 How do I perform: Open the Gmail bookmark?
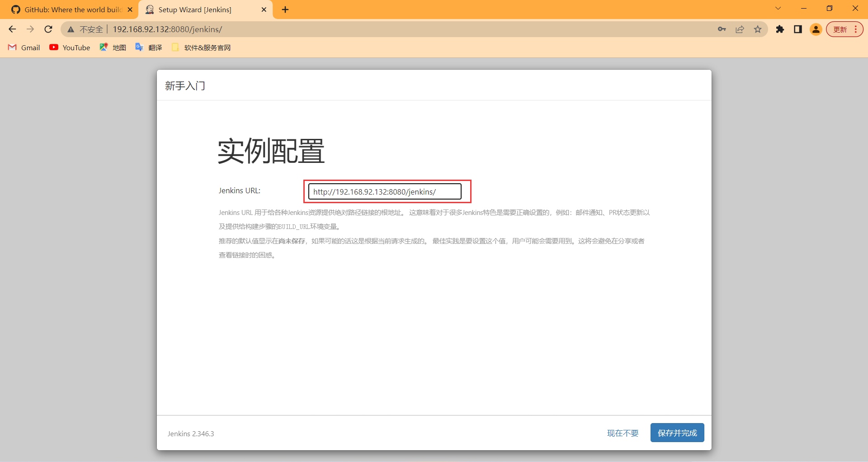24,48
